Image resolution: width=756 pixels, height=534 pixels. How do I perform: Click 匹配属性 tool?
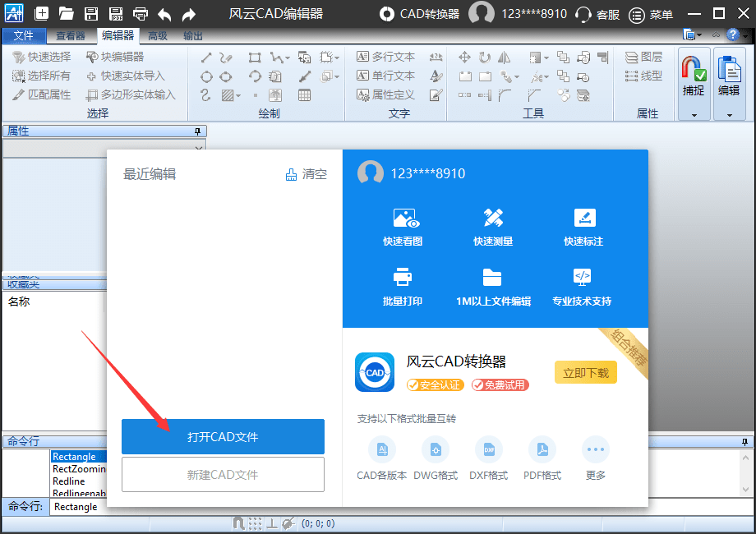(x=41, y=94)
